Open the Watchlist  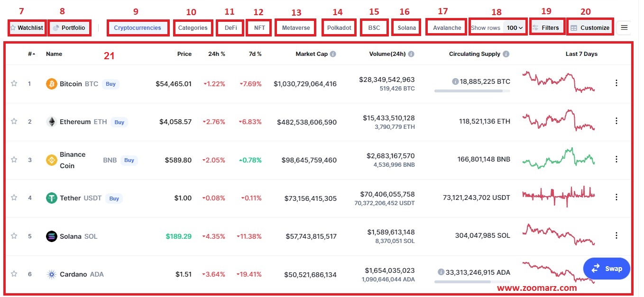[x=27, y=28]
